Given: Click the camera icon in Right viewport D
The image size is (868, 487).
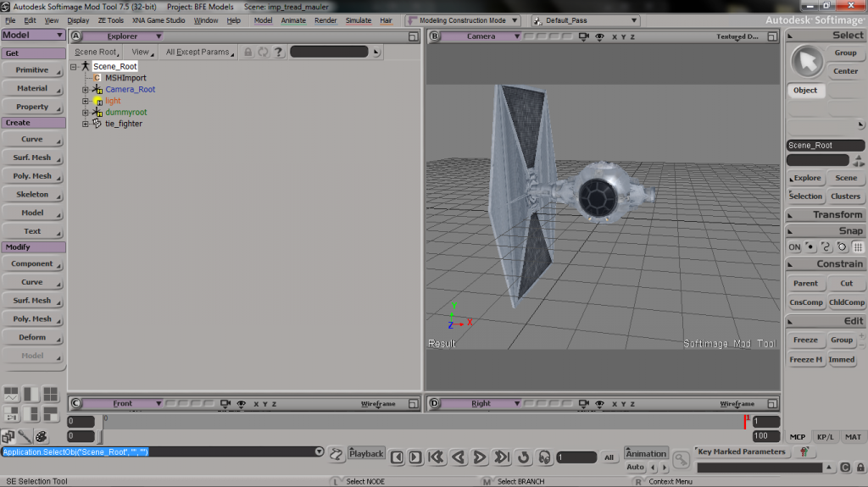Looking at the screenshot, I should click(x=583, y=403).
